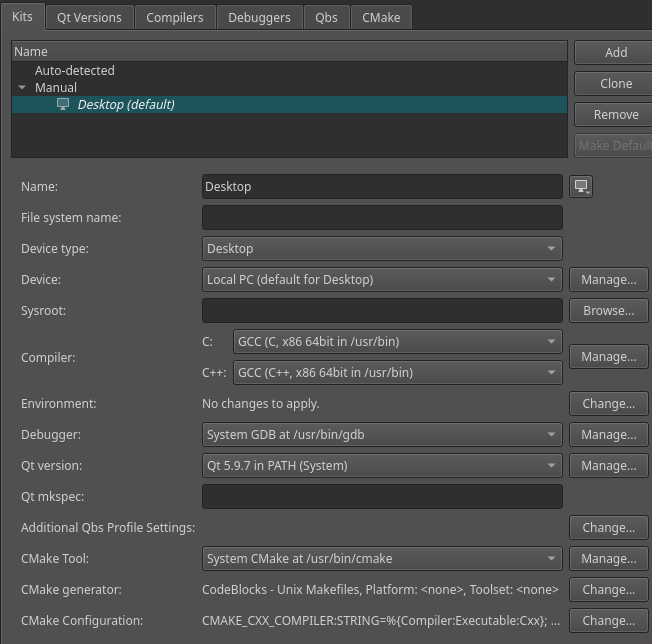Screen dimensions: 652x644
Task: Click the 'No changes to apply.' text
Action: click(x=261, y=404)
